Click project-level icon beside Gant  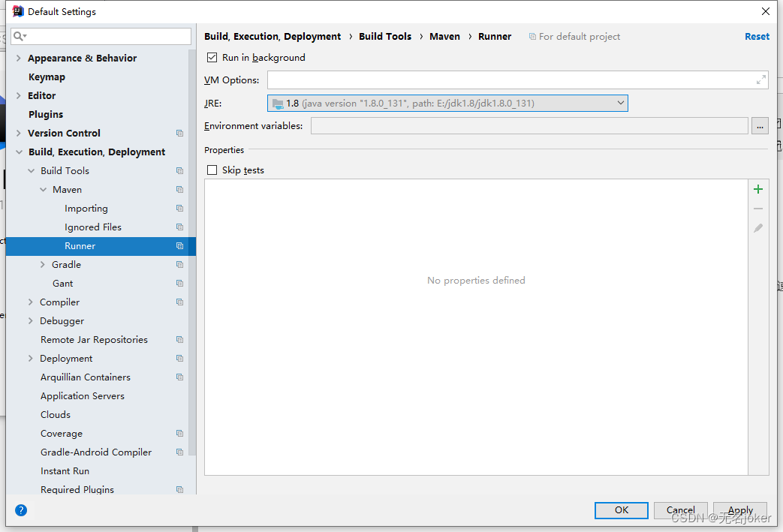click(x=179, y=284)
